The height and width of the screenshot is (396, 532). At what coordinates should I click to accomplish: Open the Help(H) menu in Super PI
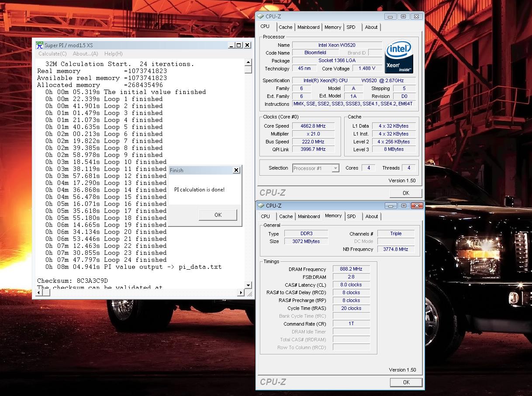tap(113, 54)
